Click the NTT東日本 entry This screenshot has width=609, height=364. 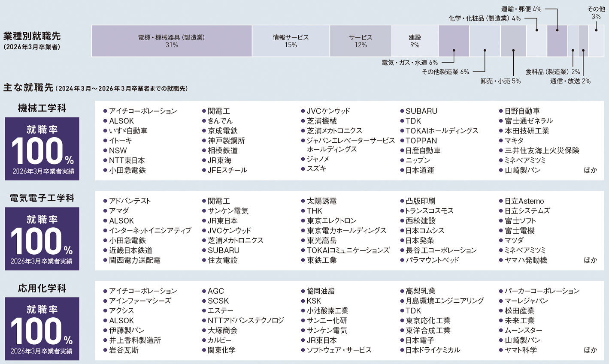(x=127, y=160)
